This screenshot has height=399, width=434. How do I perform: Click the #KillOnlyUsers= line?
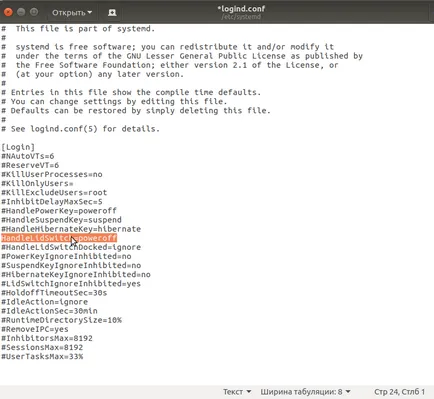[37, 183]
